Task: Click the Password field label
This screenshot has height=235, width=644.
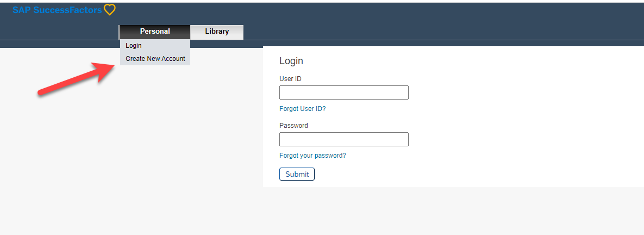Action: tap(293, 125)
